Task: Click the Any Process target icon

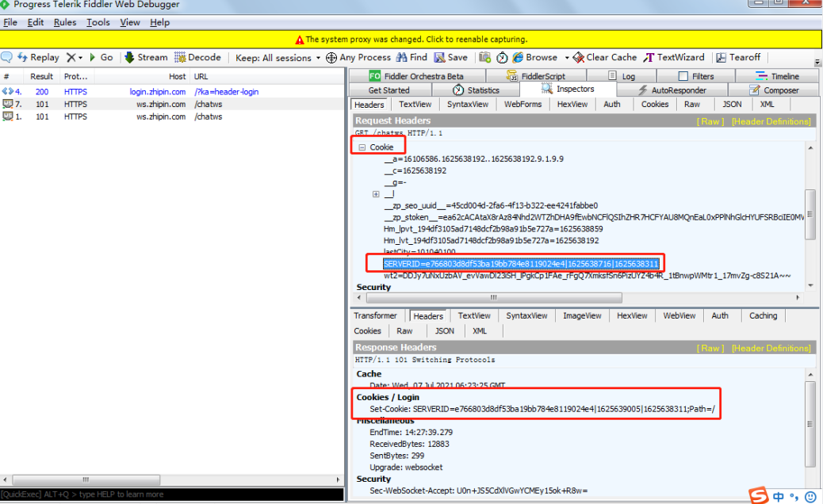Action: tap(331, 58)
